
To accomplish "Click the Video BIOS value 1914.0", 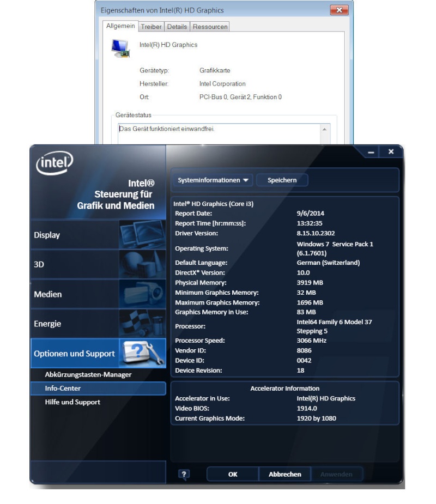I will coord(307,408).
